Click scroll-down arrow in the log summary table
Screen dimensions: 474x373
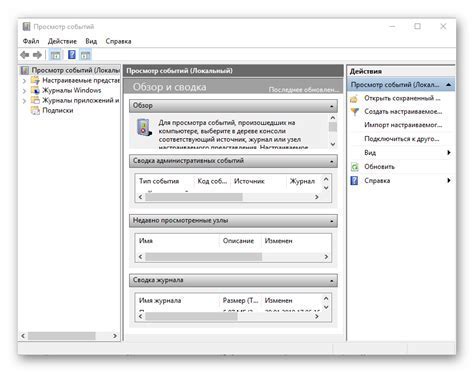tap(326, 307)
